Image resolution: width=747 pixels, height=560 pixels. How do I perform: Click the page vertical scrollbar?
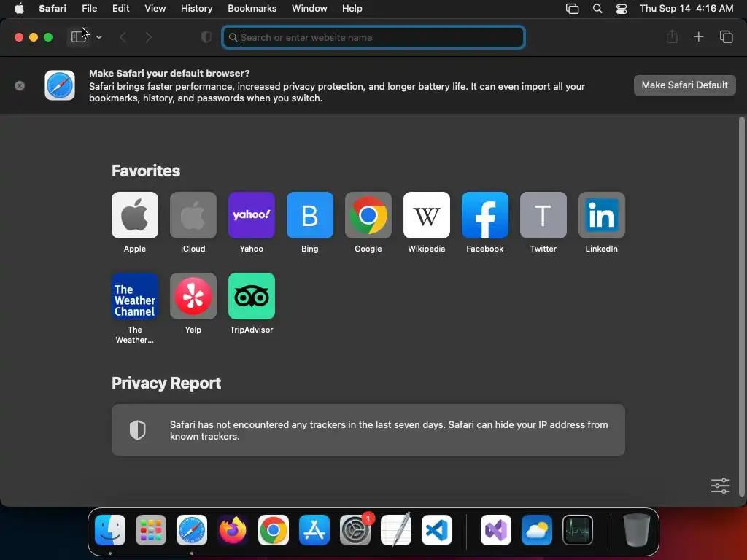(x=741, y=307)
